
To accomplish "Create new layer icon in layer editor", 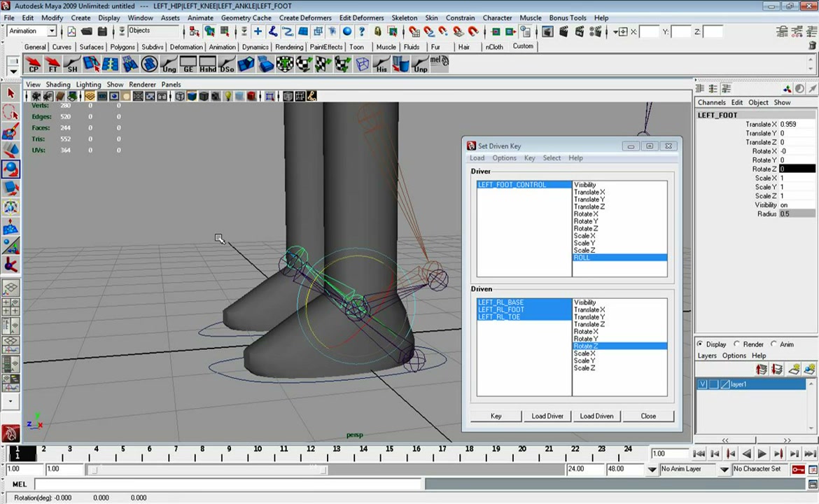I will click(x=794, y=370).
